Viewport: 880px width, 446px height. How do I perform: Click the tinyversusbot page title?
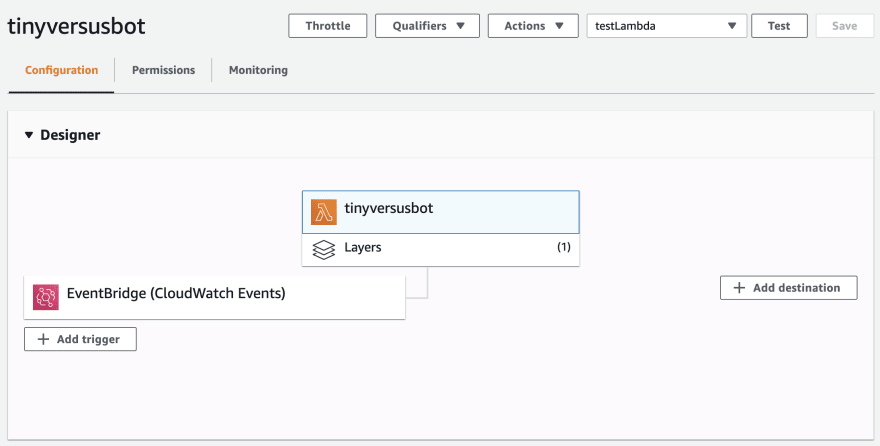pyautogui.click(x=76, y=26)
